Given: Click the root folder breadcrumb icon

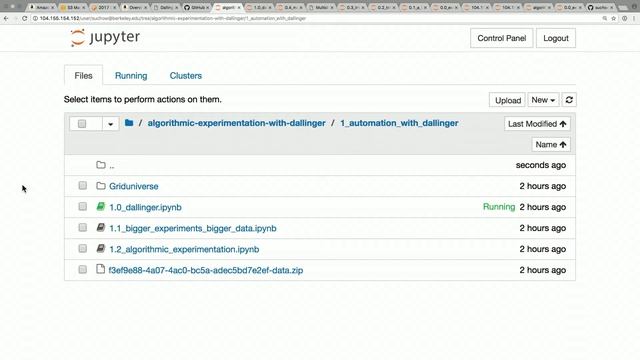Looking at the screenshot, I should click(x=129, y=123).
